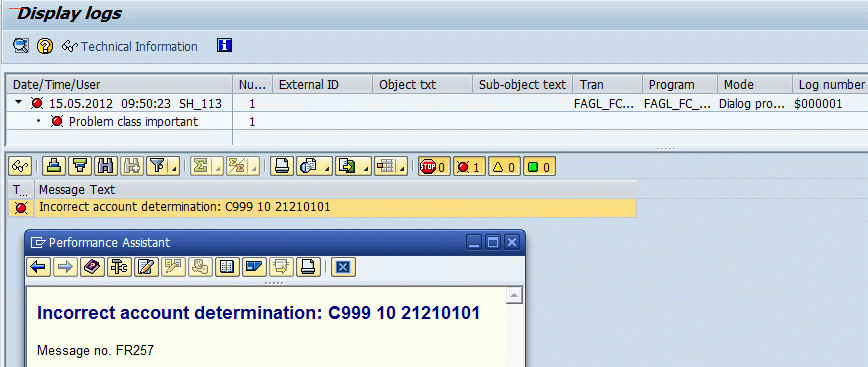Image resolution: width=868 pixels, height=367 pixels.
Task: Open the filter dropdown arrow
Action: (174, 168)
